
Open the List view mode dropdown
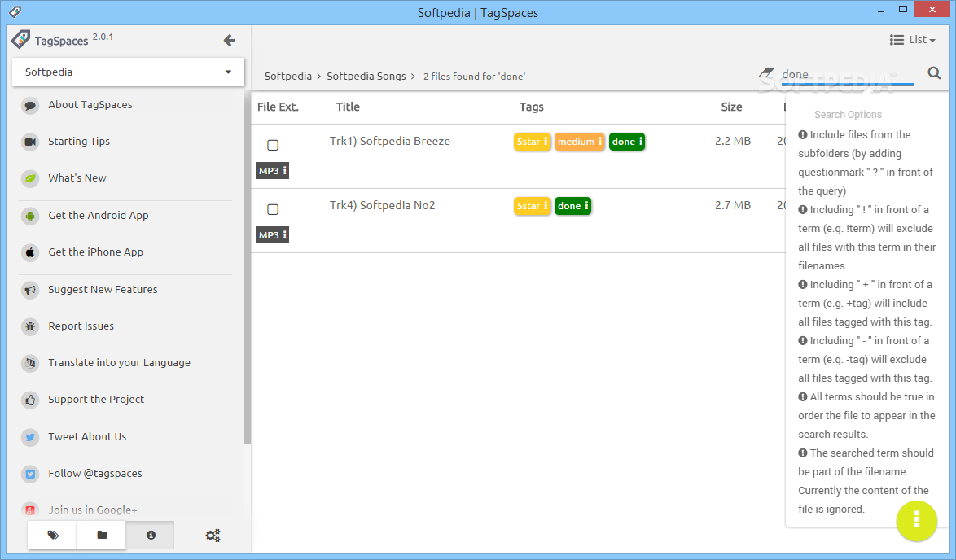(x=913, y=40)
